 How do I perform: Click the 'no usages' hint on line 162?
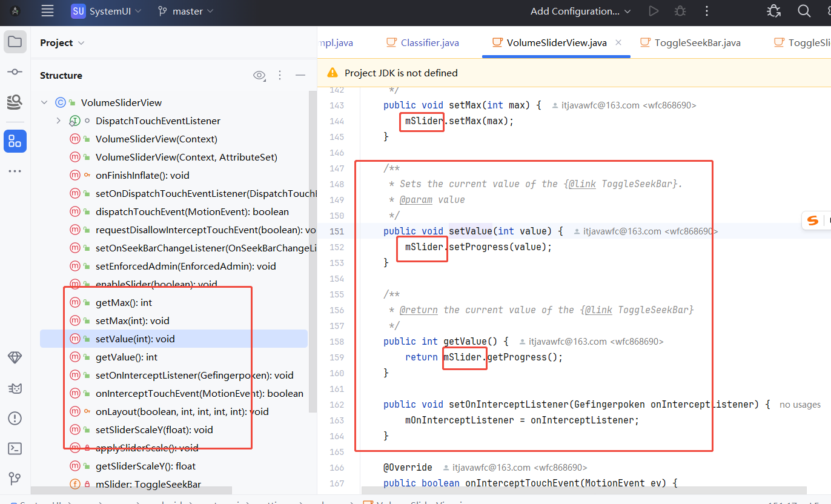(800, 404)
